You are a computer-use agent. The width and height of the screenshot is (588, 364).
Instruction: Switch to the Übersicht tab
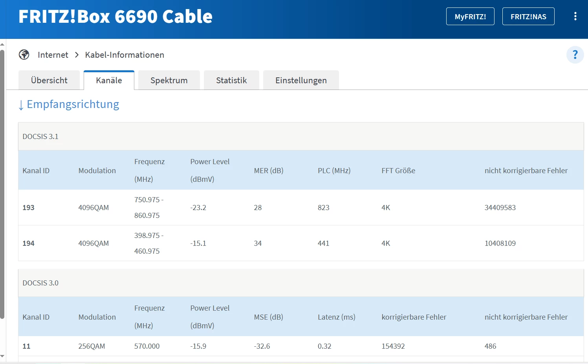49,80
